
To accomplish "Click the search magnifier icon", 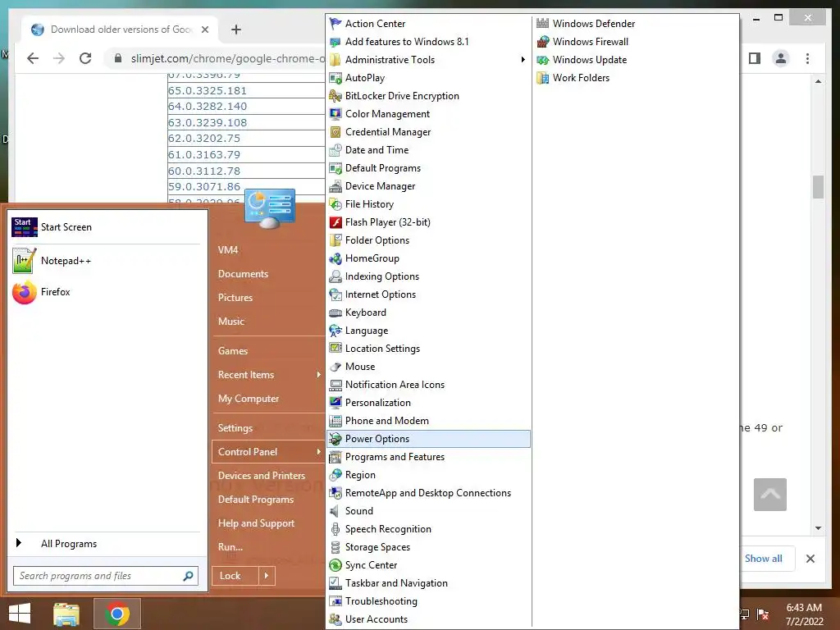I will point(188,576).
